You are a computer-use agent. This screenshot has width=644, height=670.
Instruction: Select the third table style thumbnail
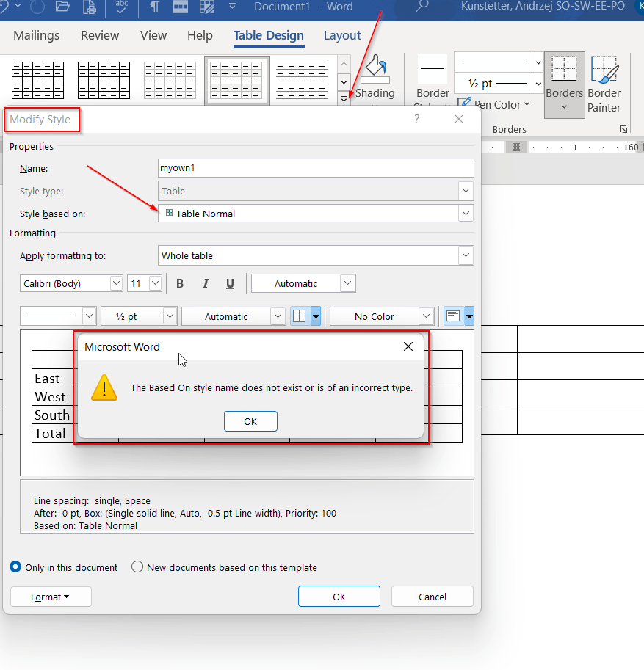170,80
